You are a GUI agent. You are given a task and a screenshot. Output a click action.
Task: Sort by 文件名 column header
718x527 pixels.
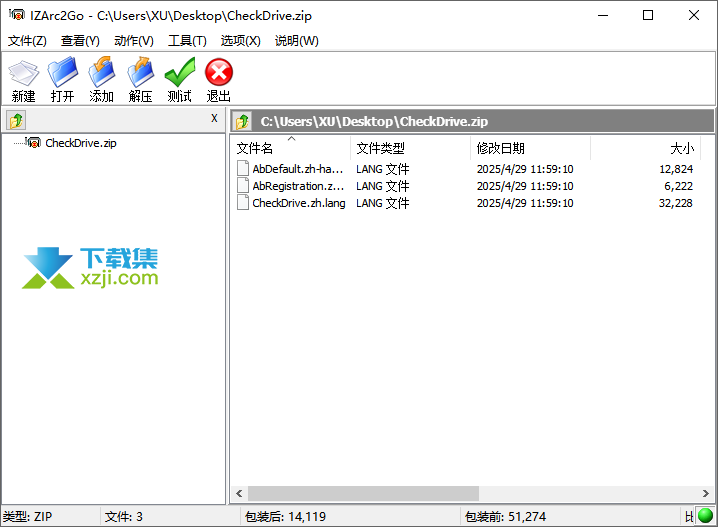pos(291,148)
